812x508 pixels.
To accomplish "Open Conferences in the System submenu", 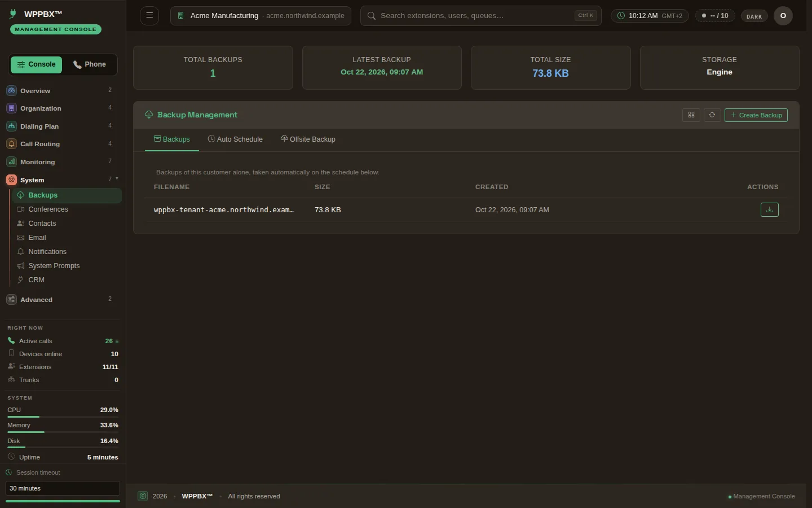I will [x=67, y=209].
